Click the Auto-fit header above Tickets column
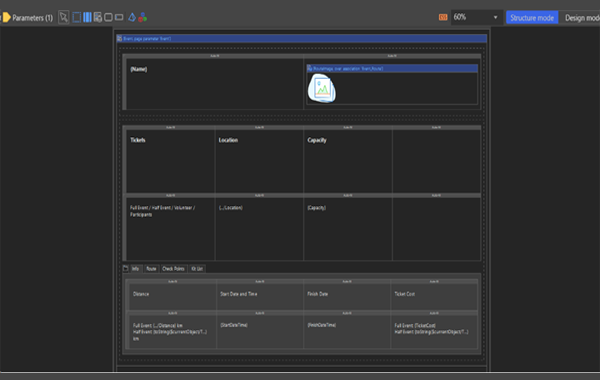 [171, 127]
